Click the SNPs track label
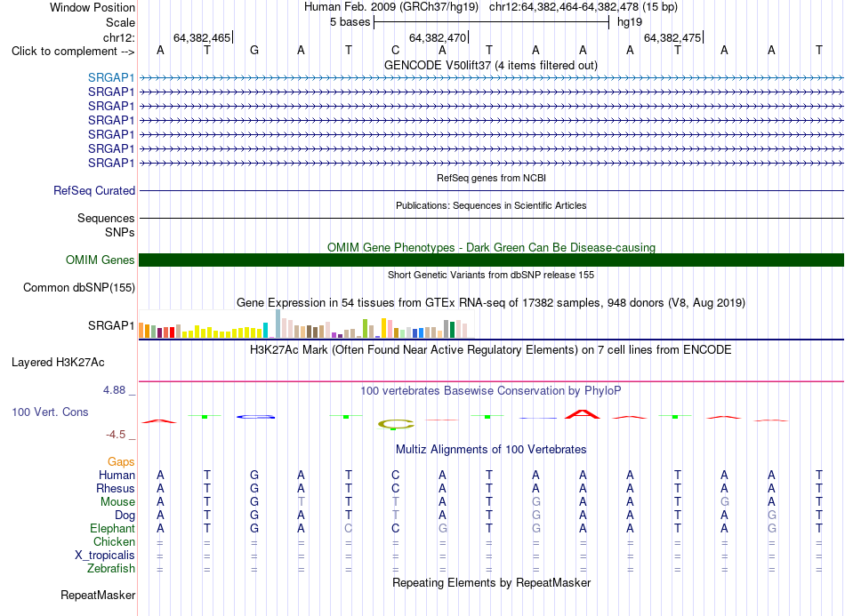This screenshot has width=845, height=616. 120,232
